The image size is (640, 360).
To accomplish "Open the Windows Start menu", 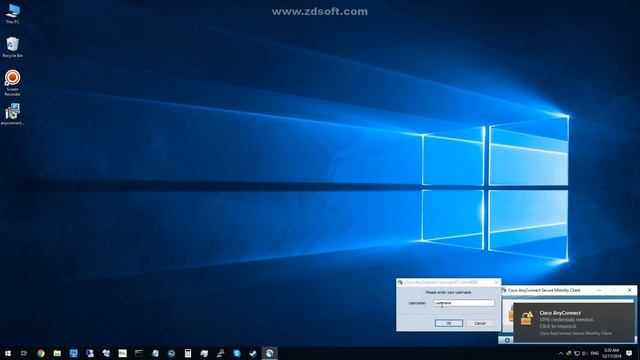I will 8,353.
